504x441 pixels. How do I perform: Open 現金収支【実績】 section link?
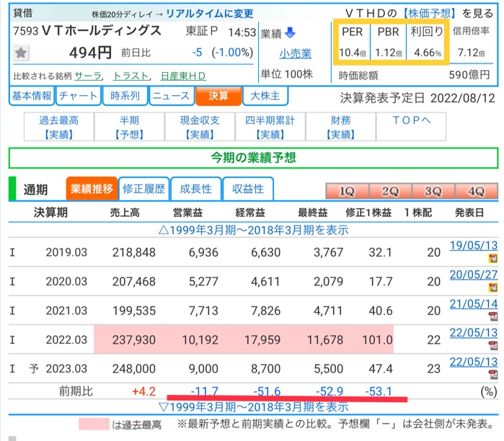tap(200, 127)
